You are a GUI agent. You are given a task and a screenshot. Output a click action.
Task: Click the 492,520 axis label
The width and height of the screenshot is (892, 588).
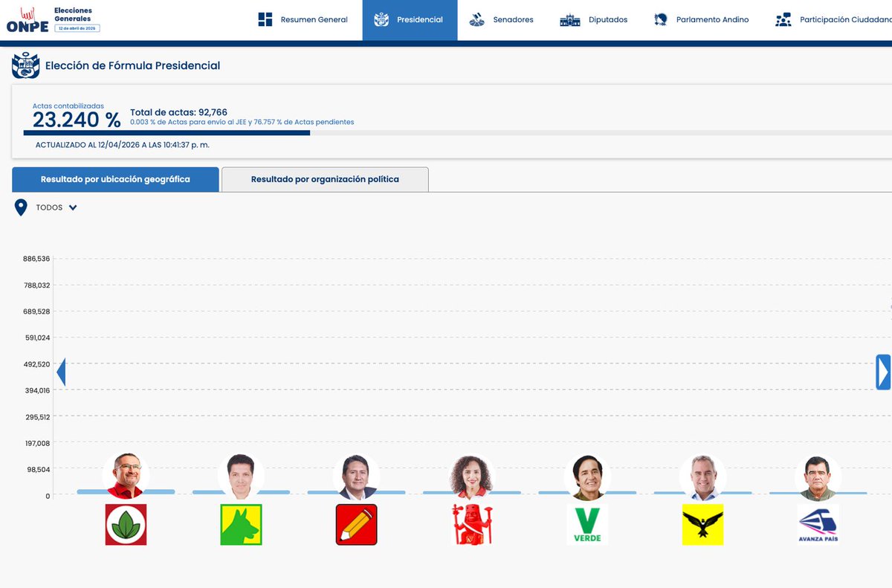click(x=36, y=364)
